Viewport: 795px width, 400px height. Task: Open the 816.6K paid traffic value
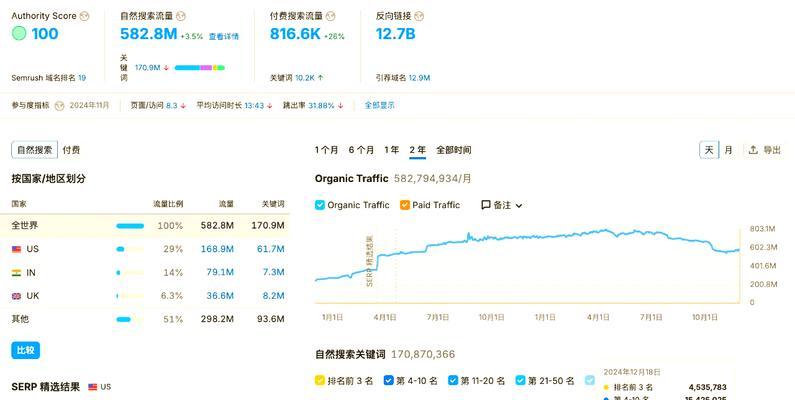pos(295,34)
